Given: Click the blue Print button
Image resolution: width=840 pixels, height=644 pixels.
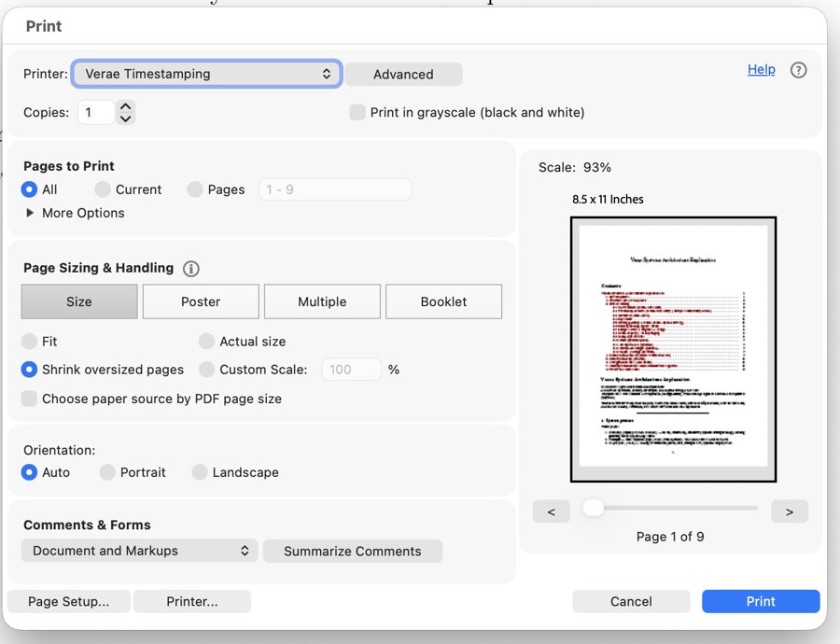Looking at the screenshot, I should pyautogui.click(x=761, y=602).
